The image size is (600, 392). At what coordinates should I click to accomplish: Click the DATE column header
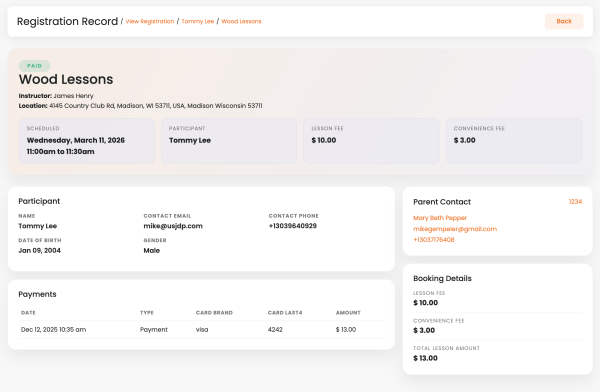pyautogui.click(x=28, y=313)
